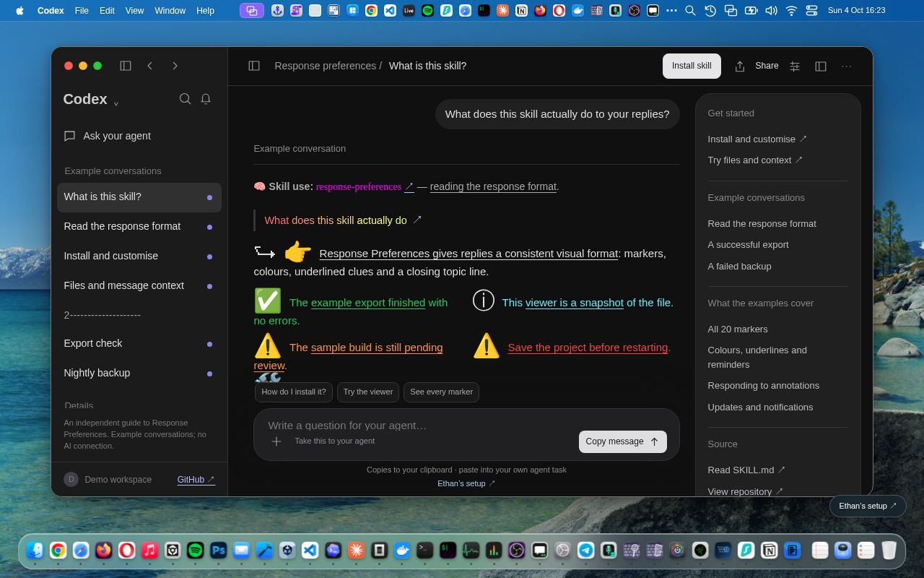
Task: Click the 'Try the viewer' chip
Action: (x=368, y=392)
